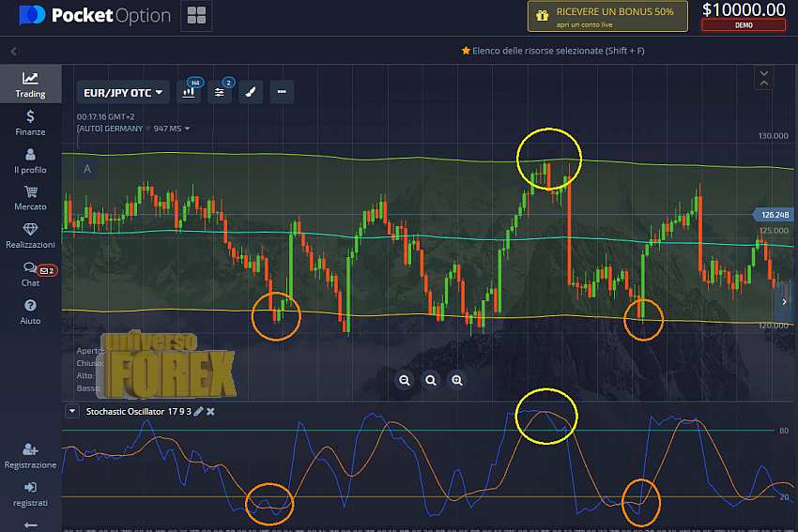
Task: Collapse the Stochastic Oscillator panel arrow
Action: (x=71, y=412)
